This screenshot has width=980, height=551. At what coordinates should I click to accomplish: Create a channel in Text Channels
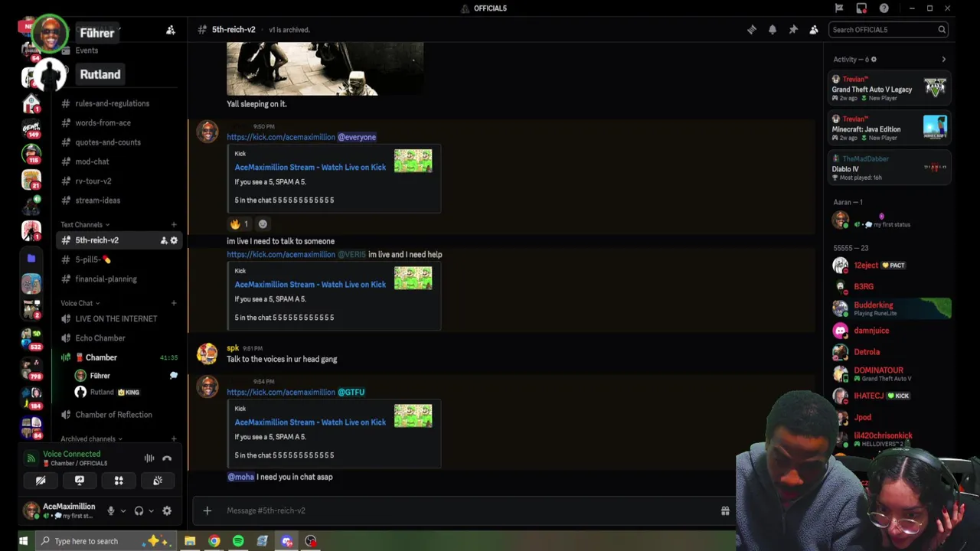click(x=174, y=224)
